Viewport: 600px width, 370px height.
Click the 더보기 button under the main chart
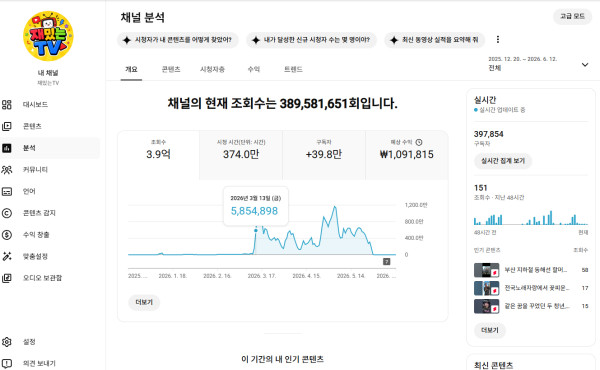(144, 302)
